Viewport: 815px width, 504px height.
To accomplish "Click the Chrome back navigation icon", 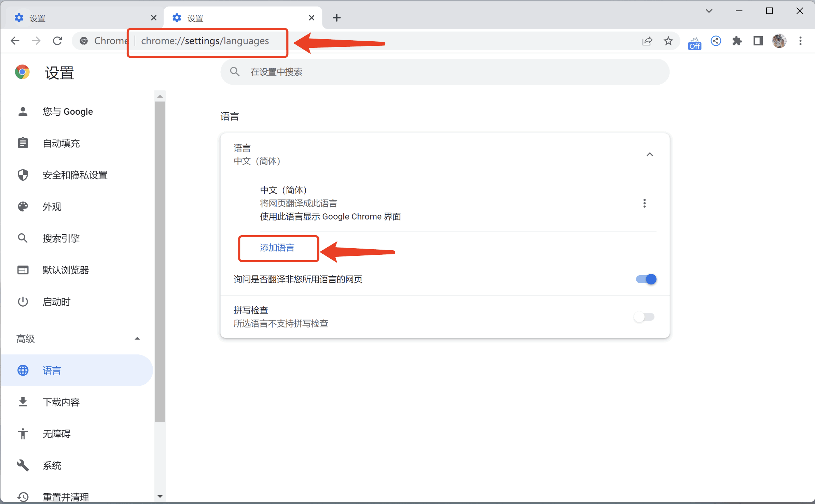I will (x=15, y=41).
